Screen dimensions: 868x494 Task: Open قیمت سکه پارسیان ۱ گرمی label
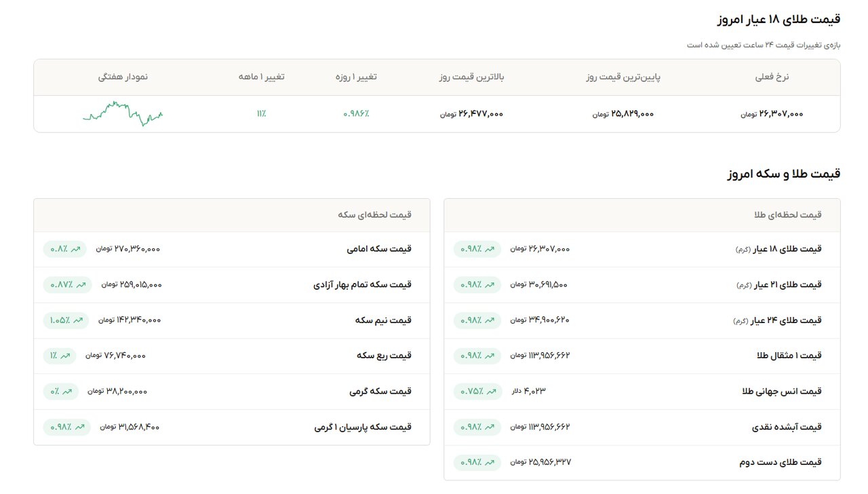[363, 427]
